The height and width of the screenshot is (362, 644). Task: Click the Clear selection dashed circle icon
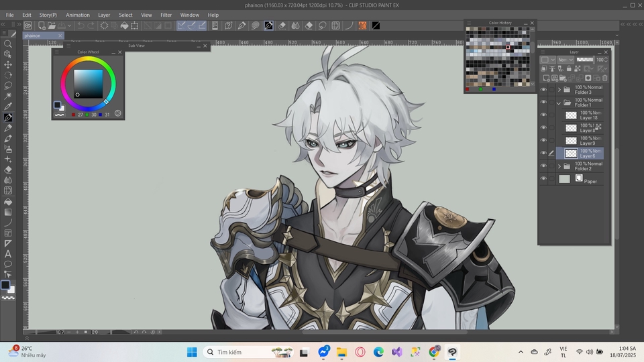[x=105, y=25]
